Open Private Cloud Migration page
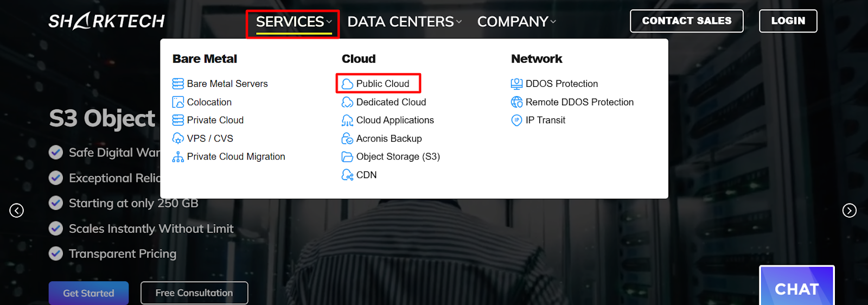 236,156
